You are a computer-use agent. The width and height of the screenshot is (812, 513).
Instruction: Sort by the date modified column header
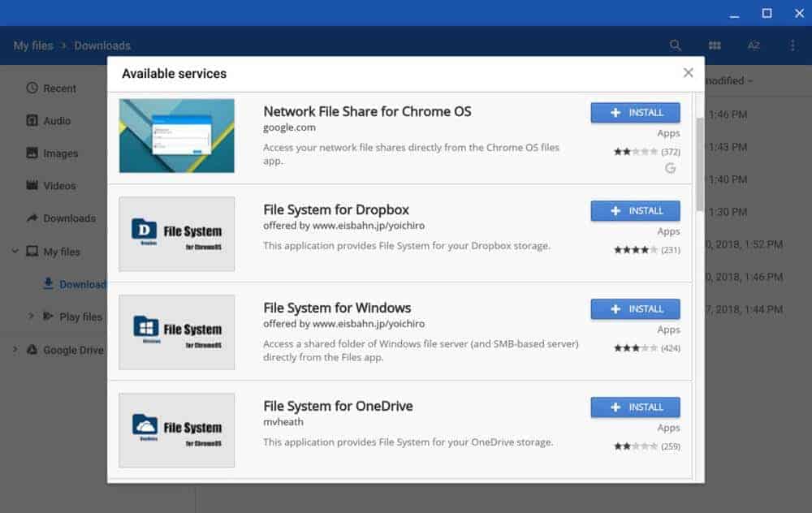click(x=730, y=80)
